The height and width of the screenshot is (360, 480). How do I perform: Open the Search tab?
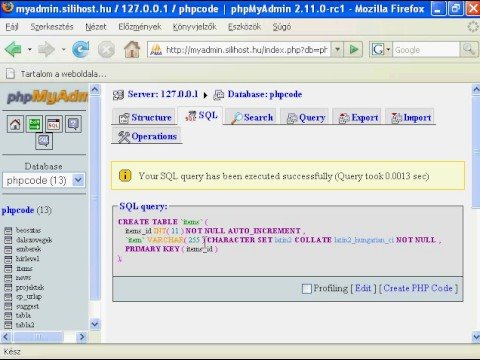pos(252,117)
